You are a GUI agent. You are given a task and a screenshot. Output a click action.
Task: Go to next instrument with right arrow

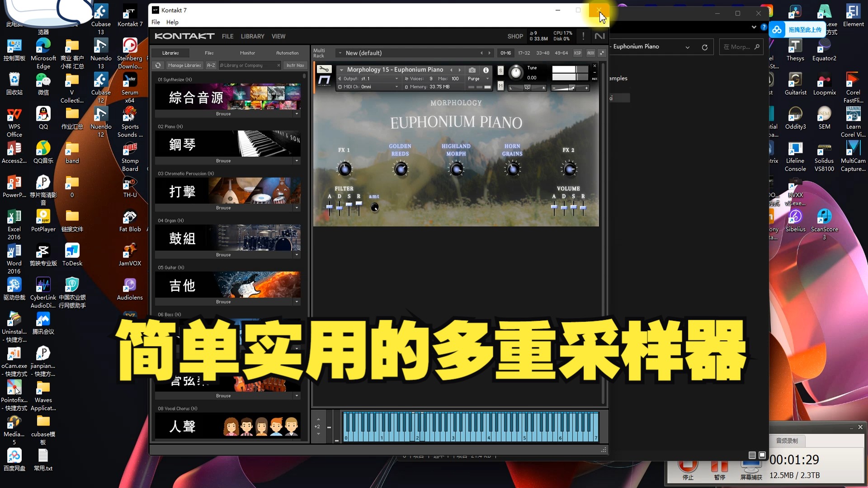460,70
